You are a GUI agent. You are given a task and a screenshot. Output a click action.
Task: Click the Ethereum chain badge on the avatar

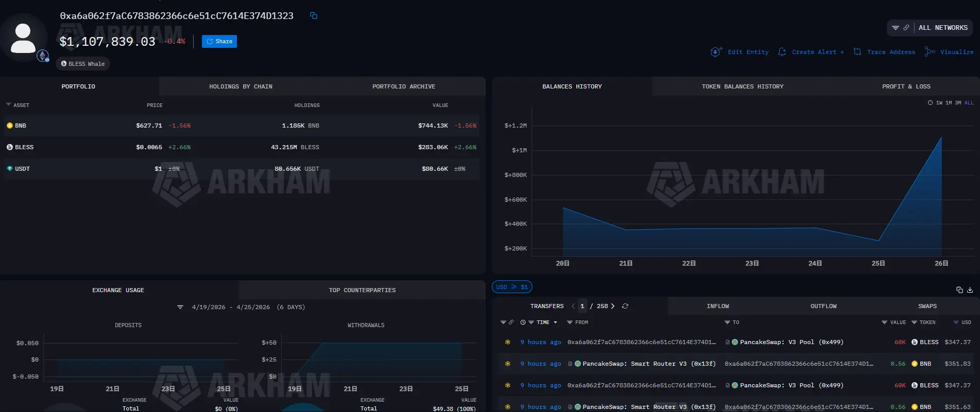click(43, 56)
